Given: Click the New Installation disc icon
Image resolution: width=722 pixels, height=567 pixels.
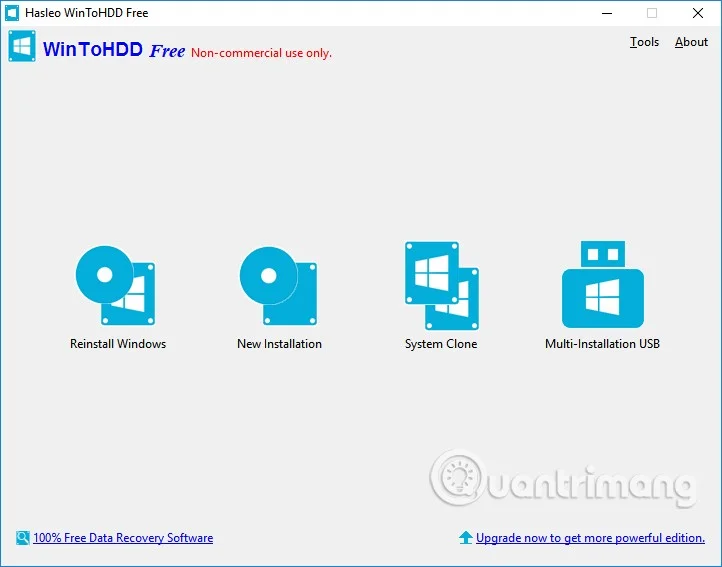Looking at the screenshot, I should tap(279, 286).
